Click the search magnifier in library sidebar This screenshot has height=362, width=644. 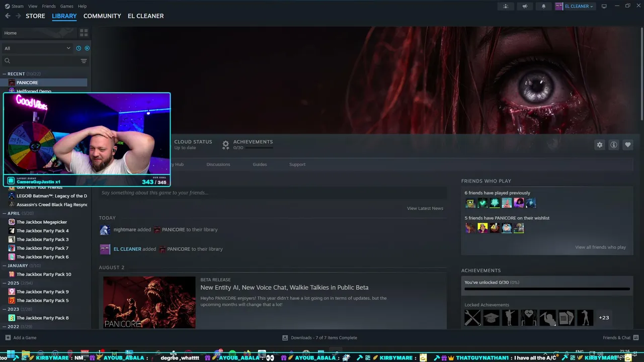(7, 61)
